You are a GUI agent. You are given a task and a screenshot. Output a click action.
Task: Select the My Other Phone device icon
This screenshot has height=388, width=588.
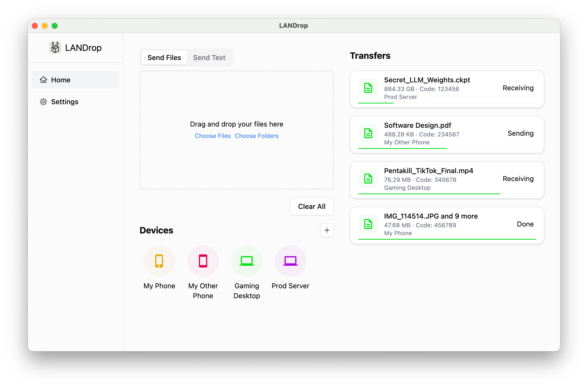(203, 261)
